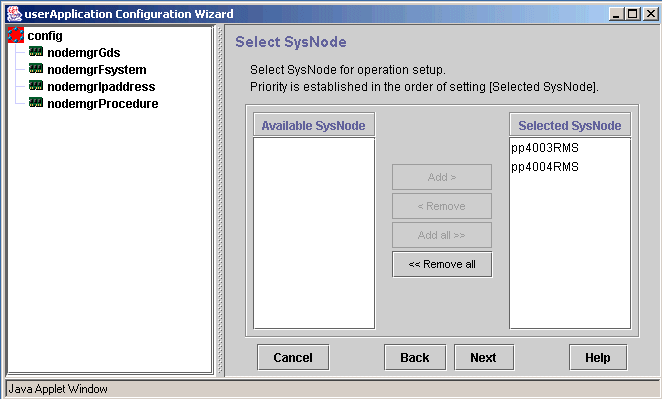Select nodemgrProcedure in the tree
The image size is (662, 399).
[103, 103]
